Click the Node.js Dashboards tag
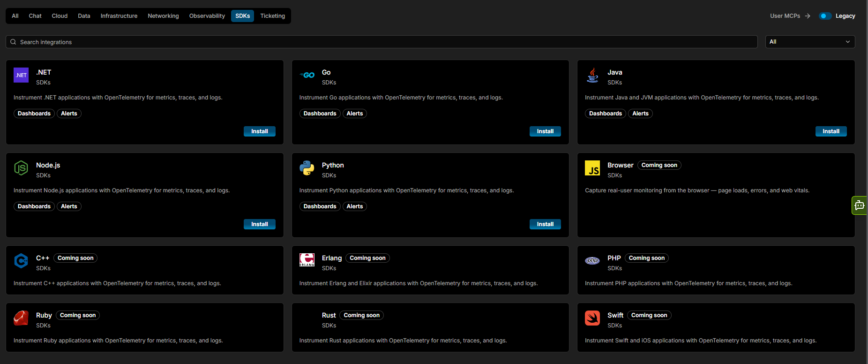 [x=34, y=206]
